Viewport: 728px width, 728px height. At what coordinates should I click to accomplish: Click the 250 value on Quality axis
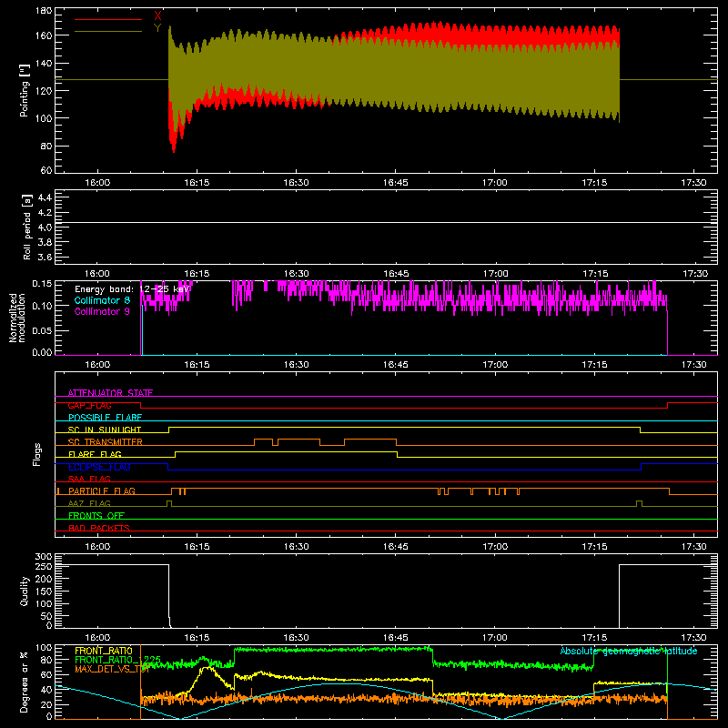(44, 567)
